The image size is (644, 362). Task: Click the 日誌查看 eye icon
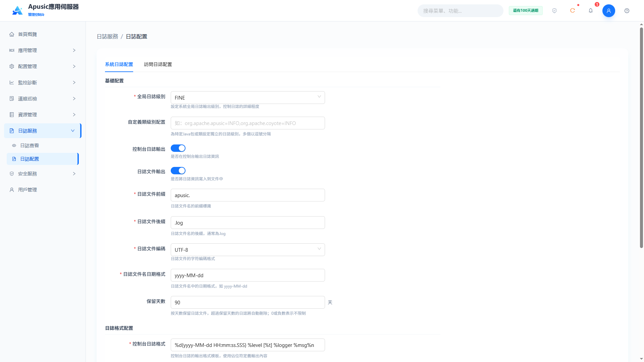tap(14, 145)
